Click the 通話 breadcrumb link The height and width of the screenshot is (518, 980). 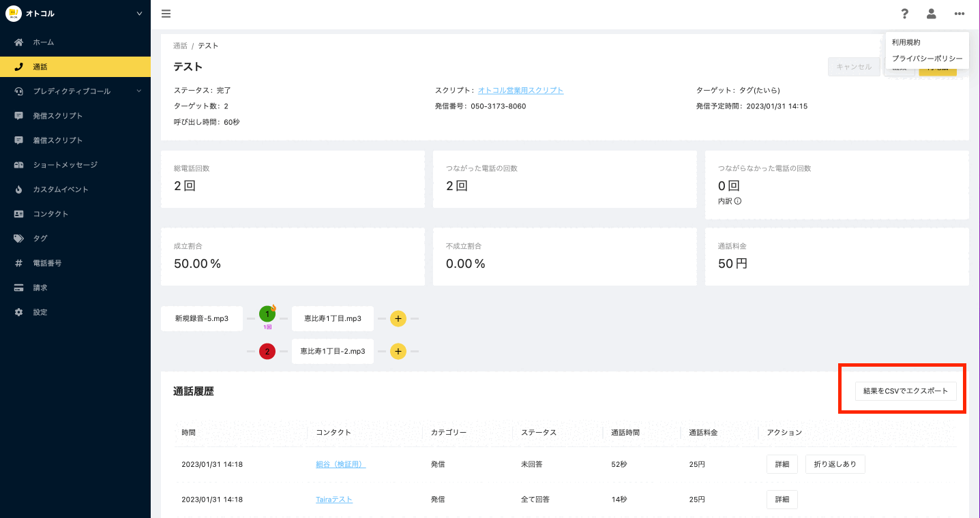pos(180,46)
